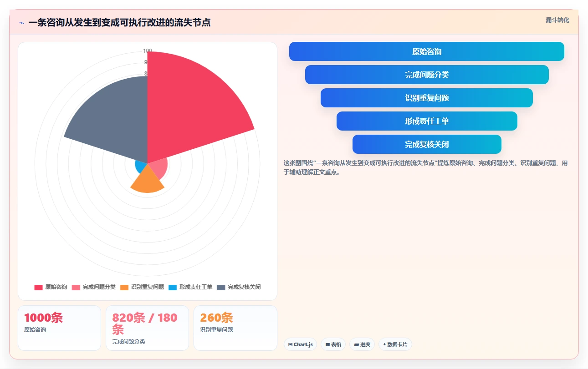Image resolution: width=588 pixels, height=369 pixels.
Task: Select the 完成问题分类 funnel bar
Action: click(x=427, y=75)
